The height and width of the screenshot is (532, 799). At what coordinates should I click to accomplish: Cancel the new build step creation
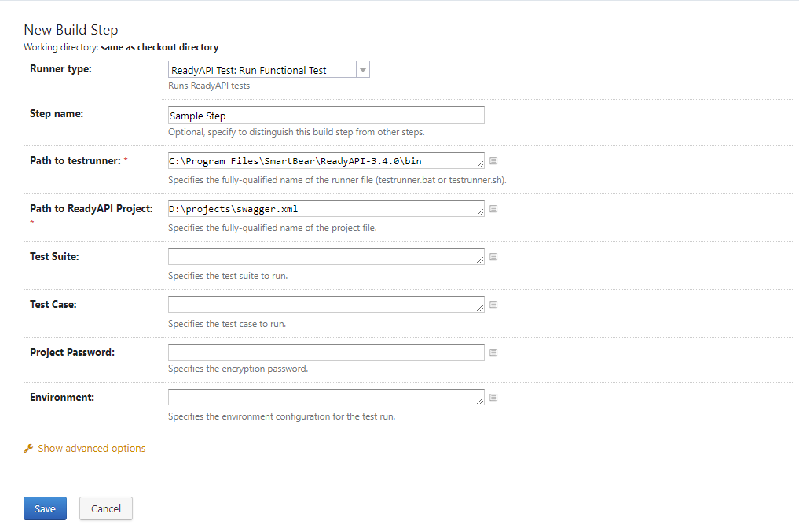click(105, 508)
